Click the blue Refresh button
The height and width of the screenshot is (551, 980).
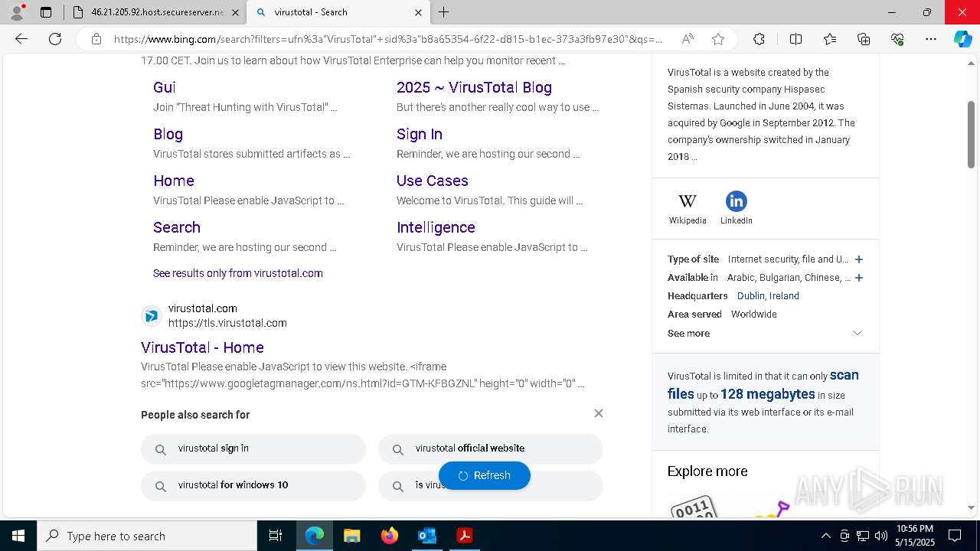[485, 475]
